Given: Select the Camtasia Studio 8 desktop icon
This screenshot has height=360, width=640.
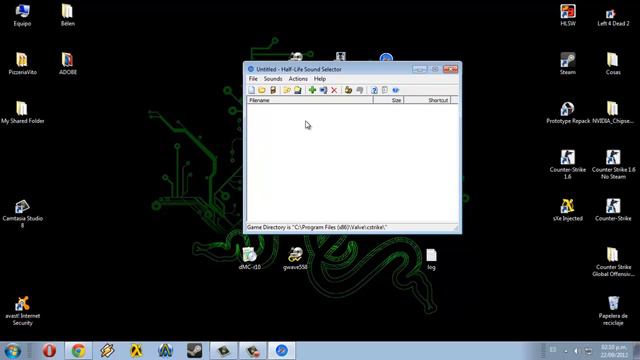Looking at the screenshot, I should click(x=22, y=213).
